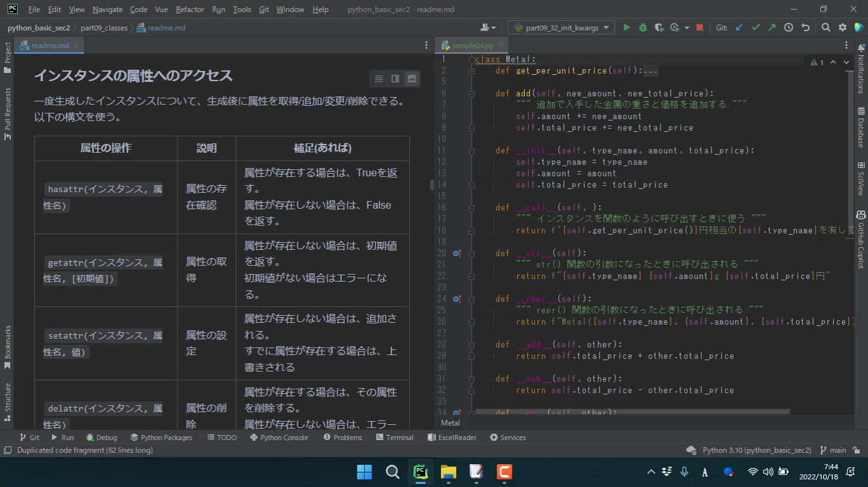Open the part09_32_init_kwargs run configuration dropdown

pyautogui.click(x=561, y=27)
